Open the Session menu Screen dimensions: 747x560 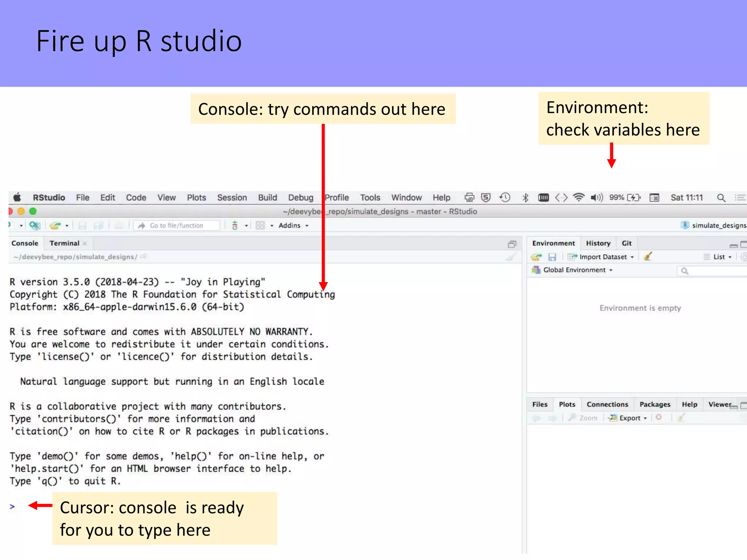[232, 198]
